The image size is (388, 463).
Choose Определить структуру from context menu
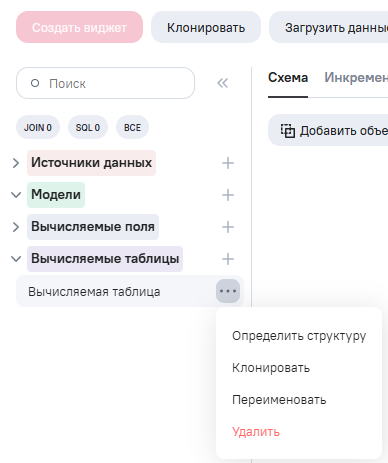coord(299,336)
